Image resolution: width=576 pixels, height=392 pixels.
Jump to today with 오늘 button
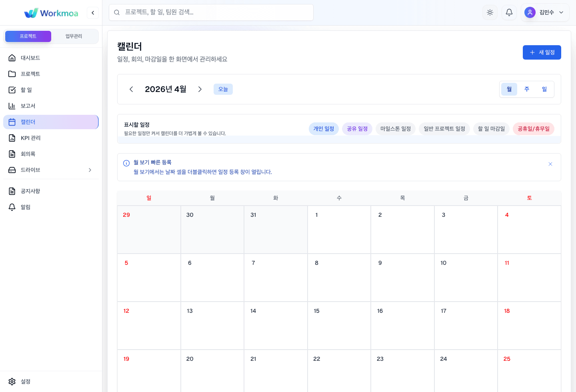click(223, 89)
